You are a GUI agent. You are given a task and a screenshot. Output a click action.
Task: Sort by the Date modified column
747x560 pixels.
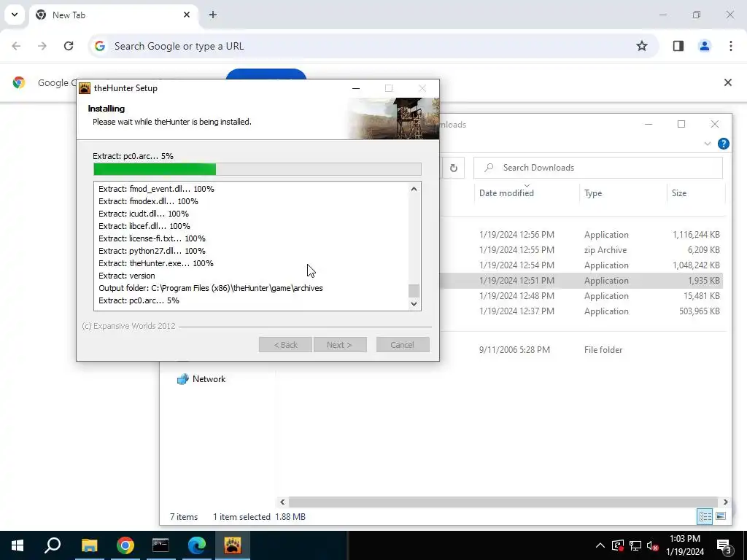click(527, 192)
